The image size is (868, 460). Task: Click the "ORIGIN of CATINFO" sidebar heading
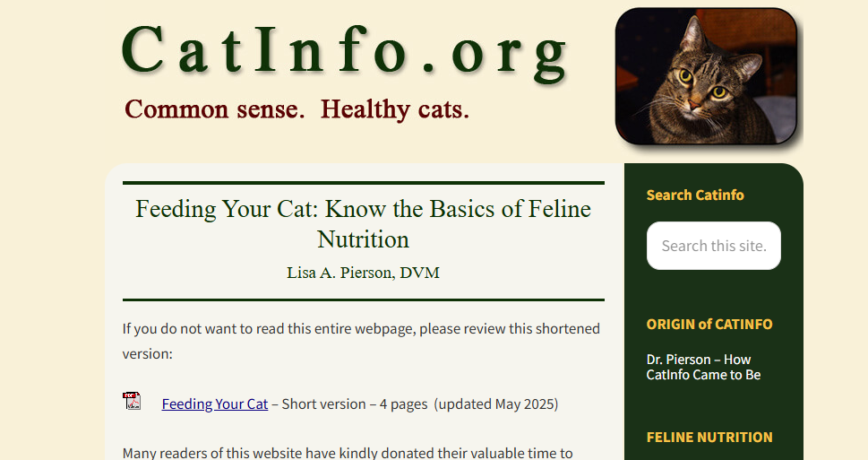point(709,325)
